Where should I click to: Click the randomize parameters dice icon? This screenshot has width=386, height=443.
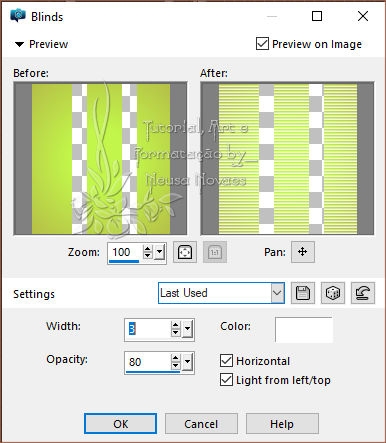[333, 293]
